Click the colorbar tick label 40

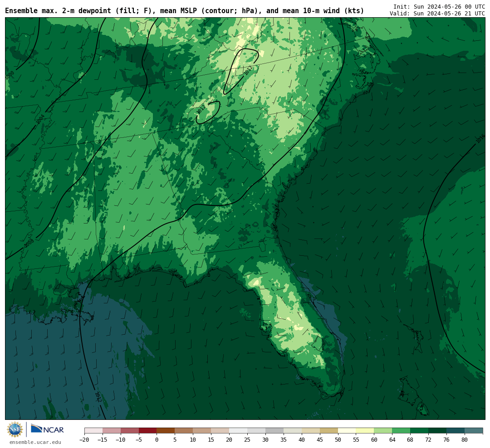pos(302,440)
